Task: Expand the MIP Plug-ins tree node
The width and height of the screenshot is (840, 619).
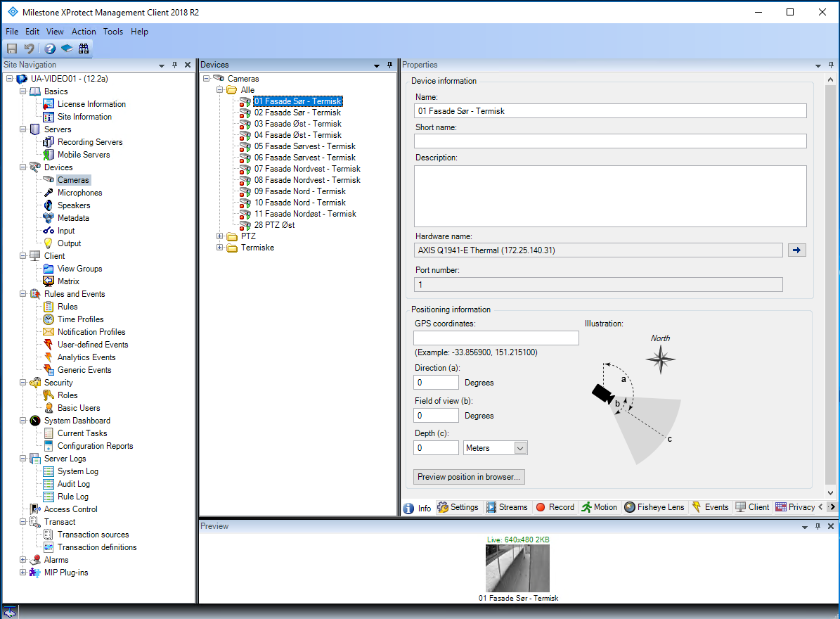Action: [x=23, y=573]
